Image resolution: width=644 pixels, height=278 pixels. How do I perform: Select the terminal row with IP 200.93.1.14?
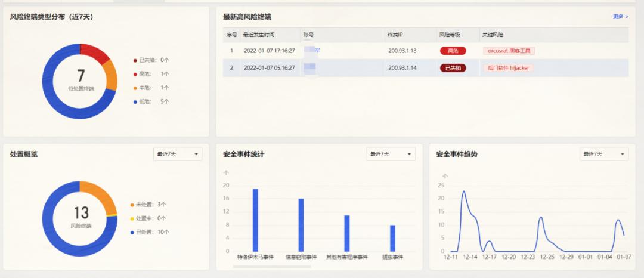tap(402, 68)
